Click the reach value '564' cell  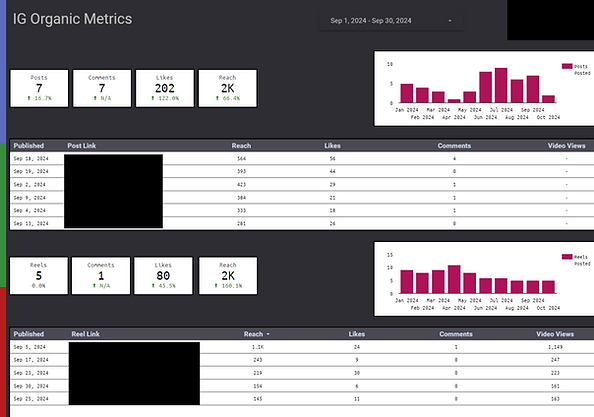(x=241, y=159)
